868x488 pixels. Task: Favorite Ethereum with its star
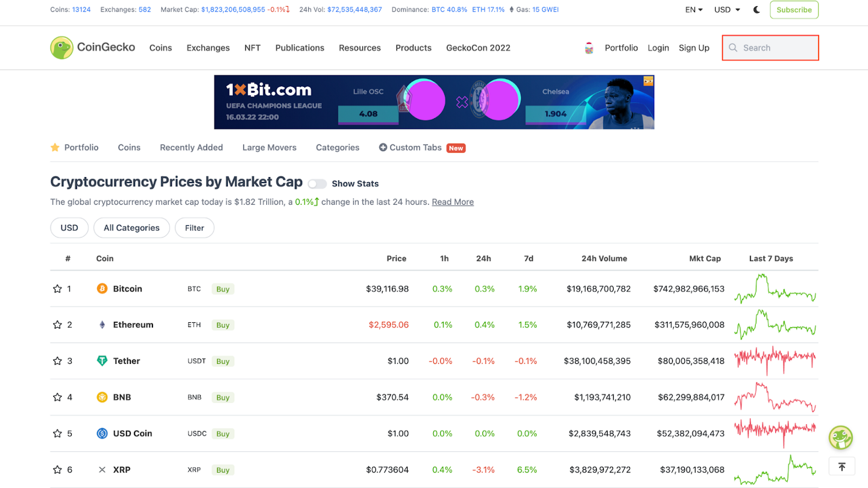[57, 325]
